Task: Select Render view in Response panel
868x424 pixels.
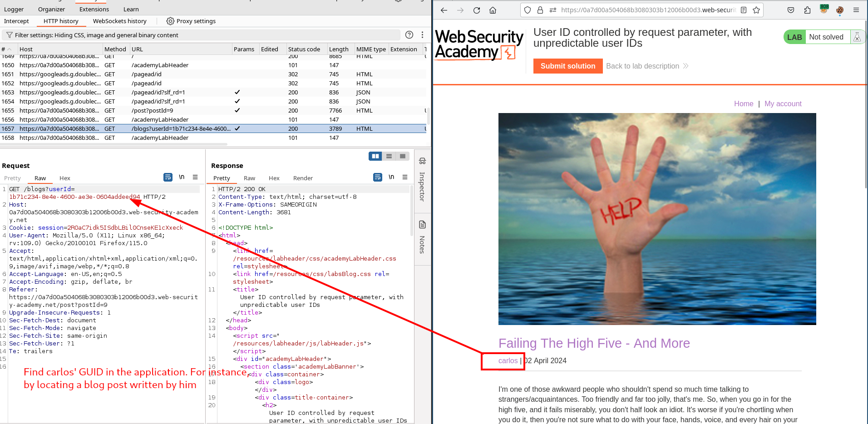Action: [x=303, y=178]
